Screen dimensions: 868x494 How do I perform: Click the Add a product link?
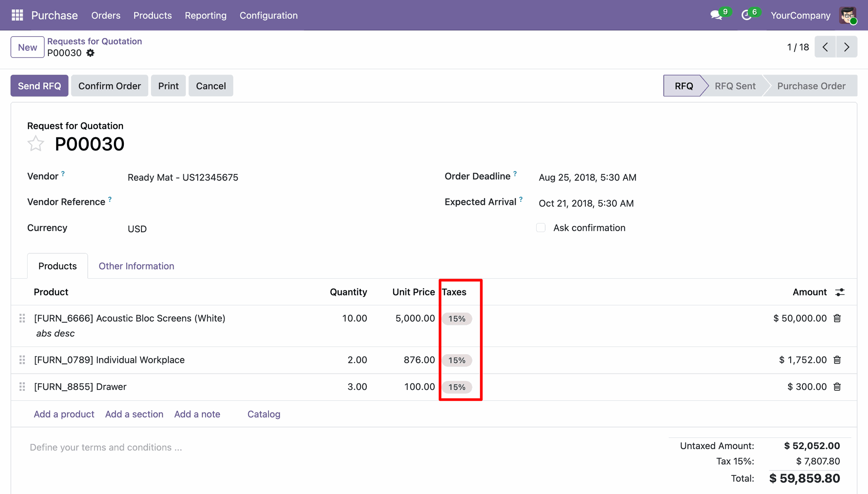pyautogui.click(x=64, y=414)
